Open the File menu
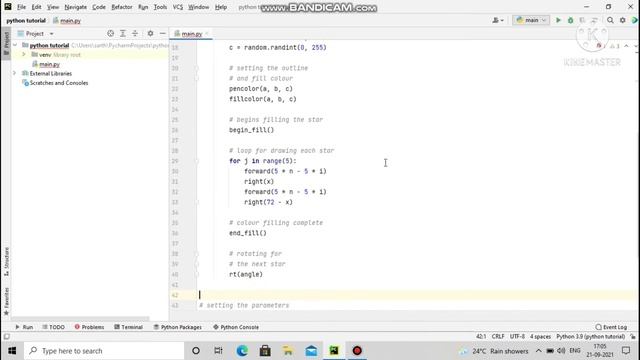The height and width of the screenshot is (360, 640). (21, 7)
